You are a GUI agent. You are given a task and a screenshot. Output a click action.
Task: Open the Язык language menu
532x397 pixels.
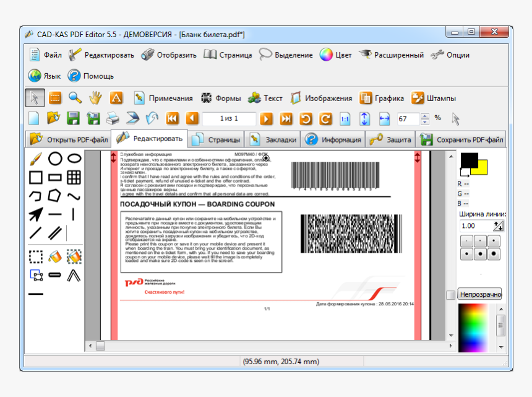tap(45, 76)
